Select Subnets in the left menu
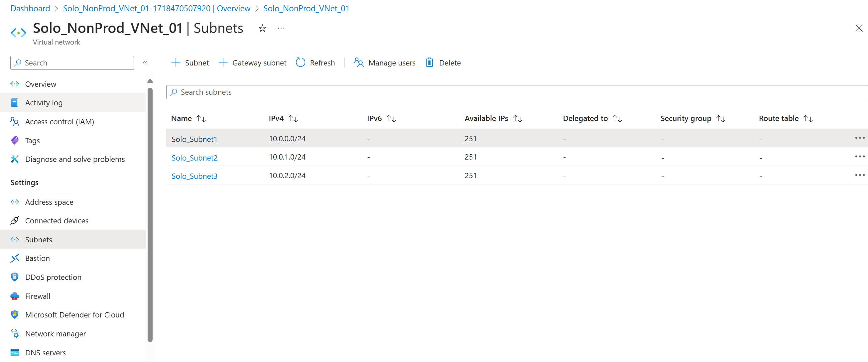Image resolution: width=868 pixels, height=362 pixels. pos(73,239)
